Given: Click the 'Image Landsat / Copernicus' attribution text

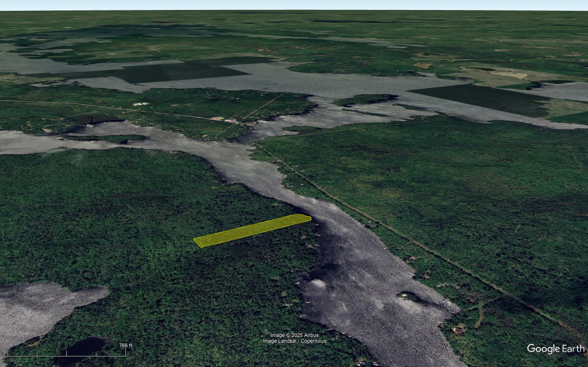Looking at the screenshot, I should [294, 341].
